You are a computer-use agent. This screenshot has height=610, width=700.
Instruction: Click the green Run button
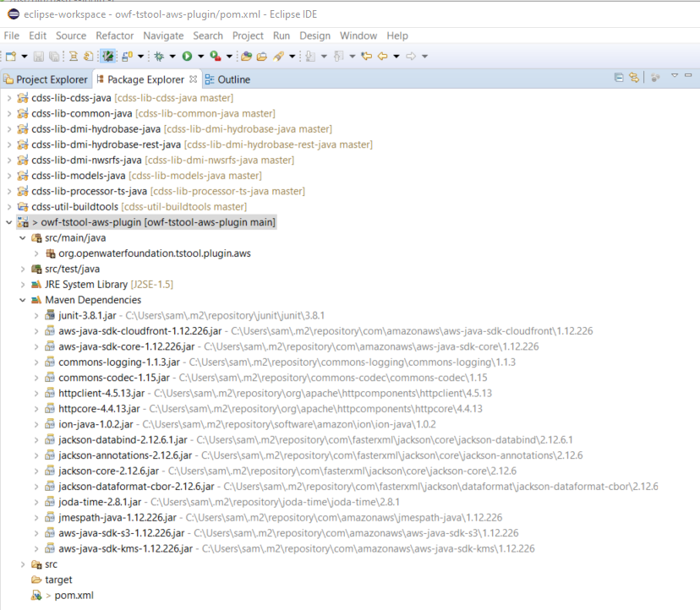pyautogui.click(x=188, y=57)
